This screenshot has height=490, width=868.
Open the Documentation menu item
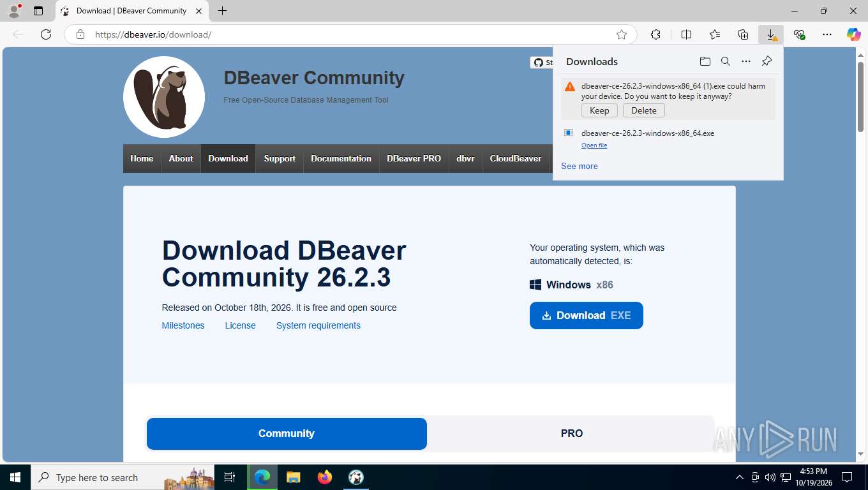341,158
